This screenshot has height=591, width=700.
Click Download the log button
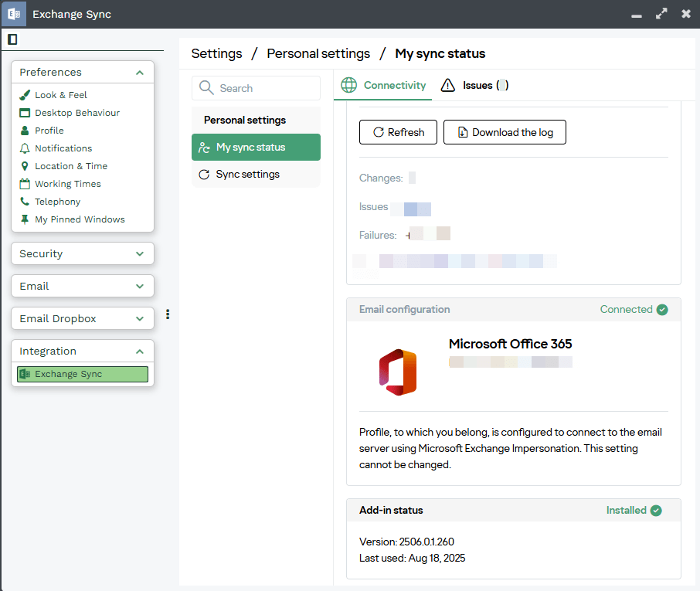(505, 132)
